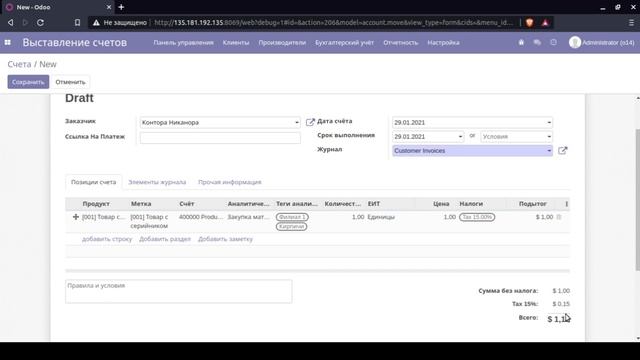
Task: Click the Филиал 1 analytic tag
Action: [x=292, y=217]
